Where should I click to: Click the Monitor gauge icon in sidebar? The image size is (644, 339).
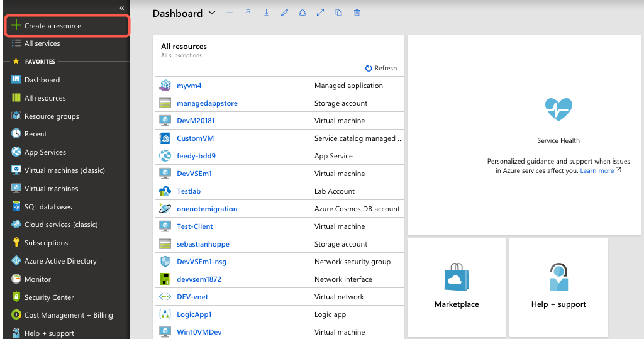16,279
